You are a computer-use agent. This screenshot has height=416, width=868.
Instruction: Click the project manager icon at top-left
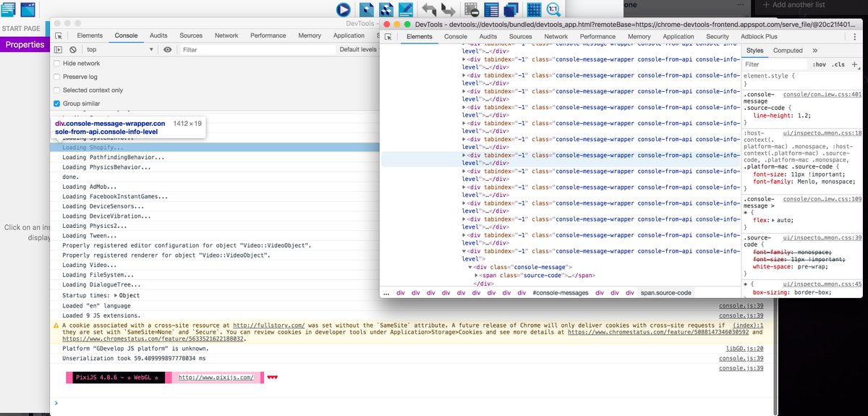coord(9,9)
